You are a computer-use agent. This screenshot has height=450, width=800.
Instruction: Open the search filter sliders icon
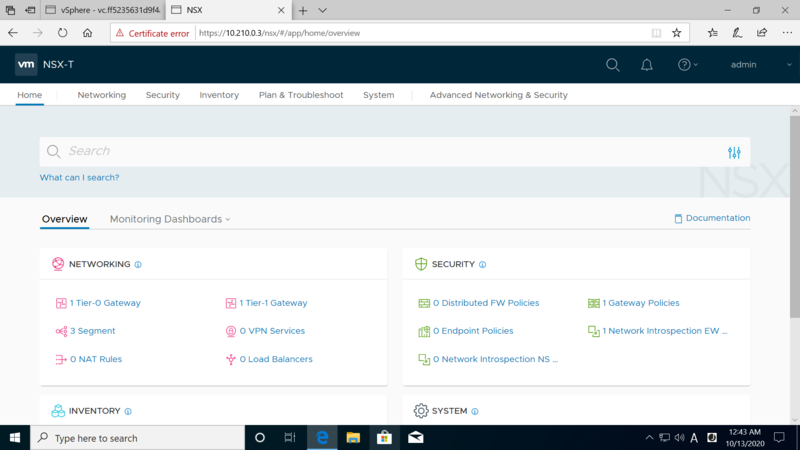[x=734, y=152]
